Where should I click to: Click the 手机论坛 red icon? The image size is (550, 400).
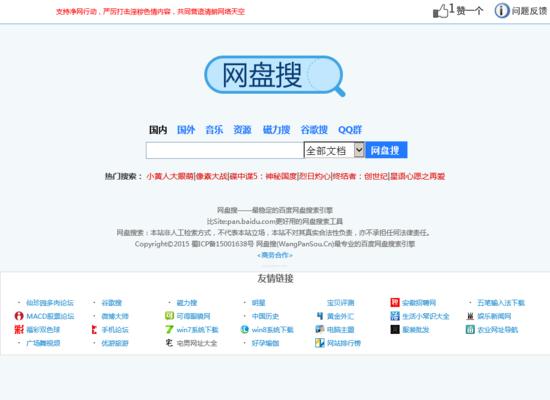(94, 329)
